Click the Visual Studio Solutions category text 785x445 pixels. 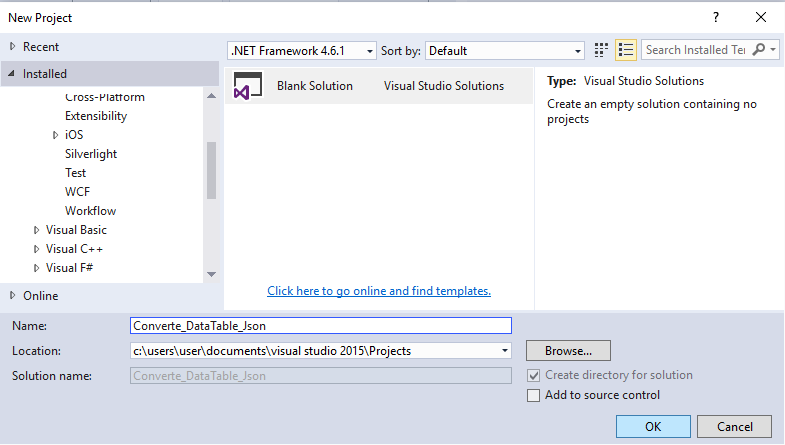coord(444,86)
